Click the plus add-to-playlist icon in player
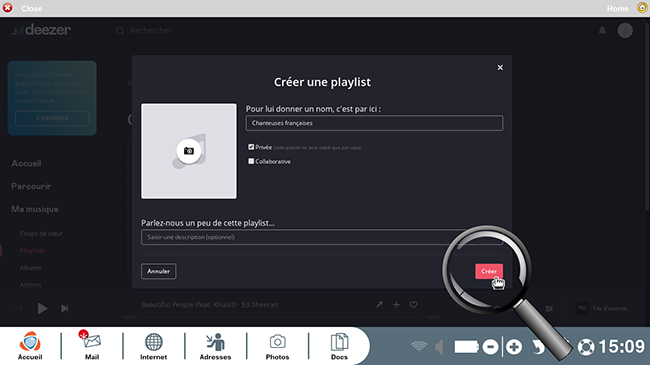The image size is (650, 365). click(396, 305)
